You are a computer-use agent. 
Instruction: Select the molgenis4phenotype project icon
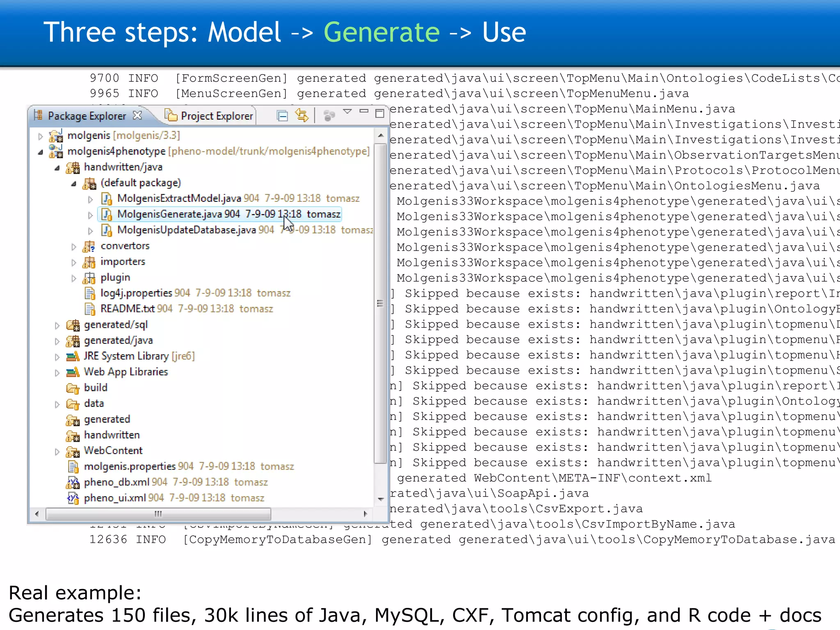[x=56, y=151]
